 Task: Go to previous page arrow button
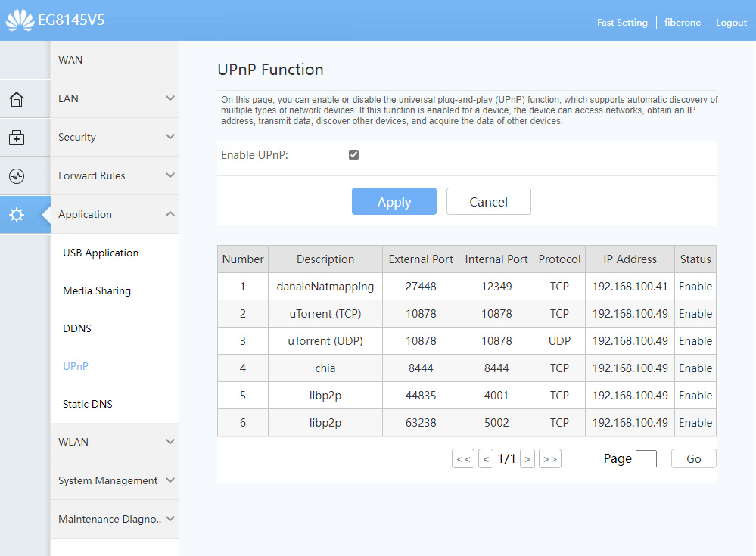click(x=486, y=458)
